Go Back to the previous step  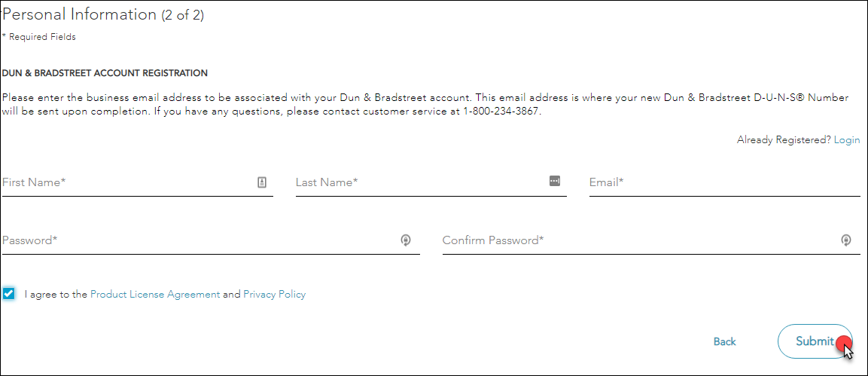coord(724,342)
